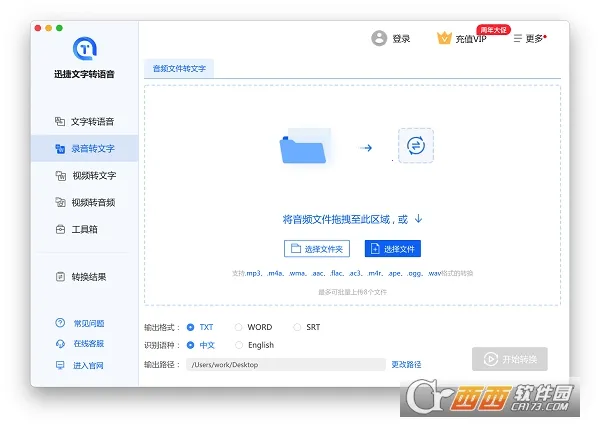Select WORD output format

238,327
